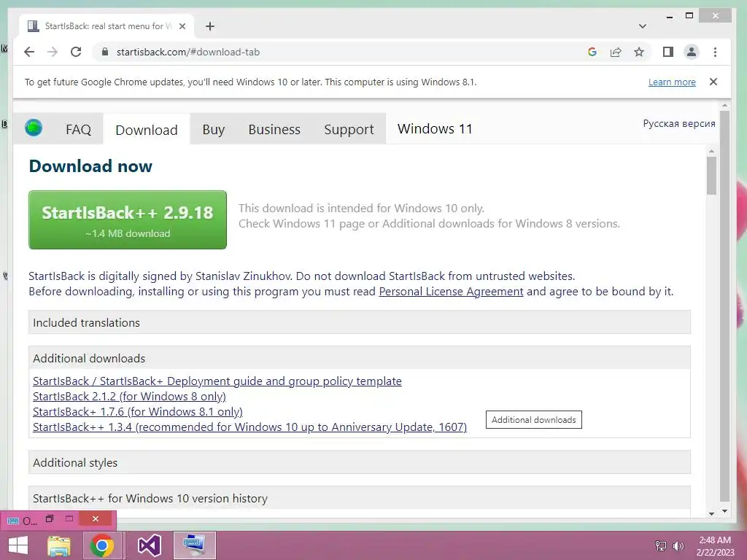The image size is (747, 560).
Task: Bookmark this page with the star icon
Action: pyautogui.click(x=639, y=52)
